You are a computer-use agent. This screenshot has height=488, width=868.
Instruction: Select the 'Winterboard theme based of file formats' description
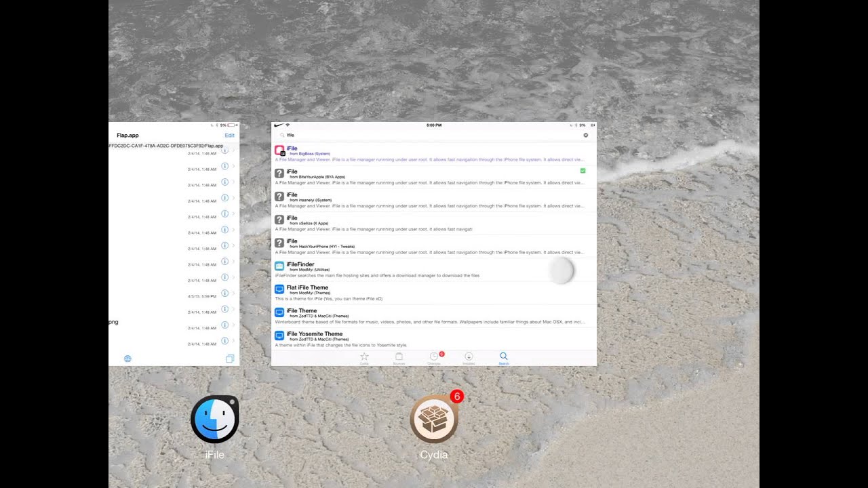pos(429,322)
